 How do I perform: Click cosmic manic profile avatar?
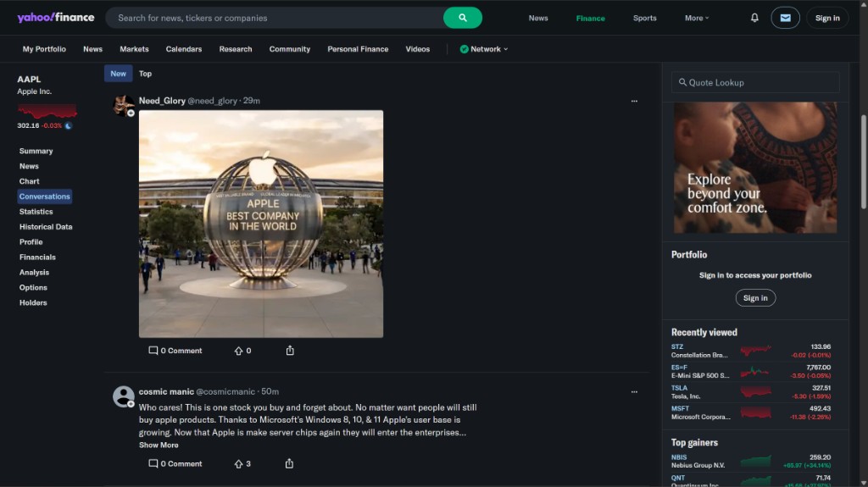point(124,396)
